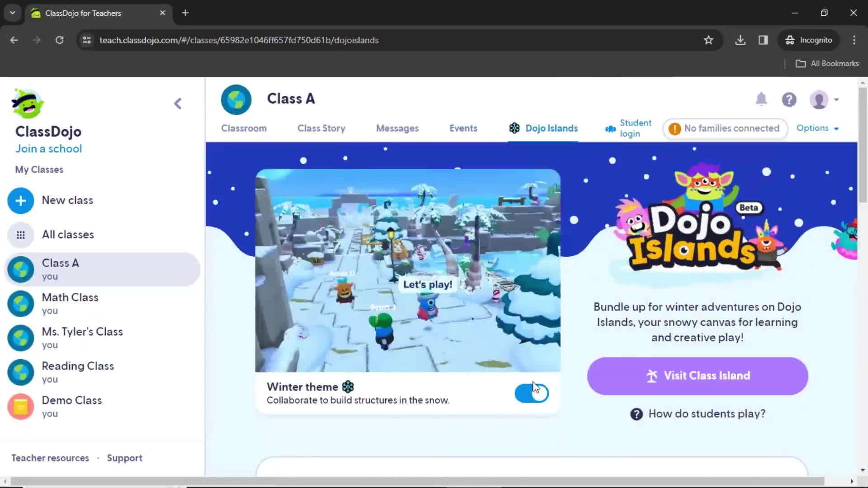Open the help question mark icon
Image resolution: width=868 pixels, height=488 pixels.
(789, 99)
